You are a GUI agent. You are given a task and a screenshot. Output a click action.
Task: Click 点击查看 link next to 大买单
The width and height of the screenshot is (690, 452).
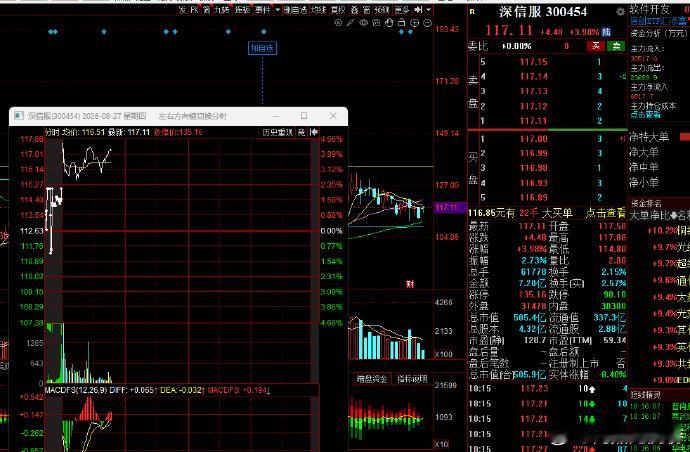pos(605,213)
